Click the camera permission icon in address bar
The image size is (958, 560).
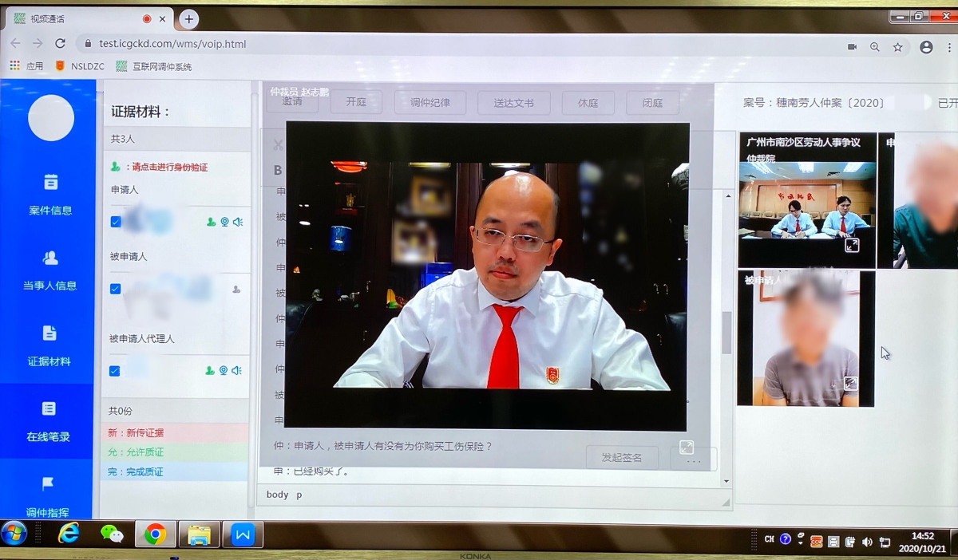(x=852, y=47)
